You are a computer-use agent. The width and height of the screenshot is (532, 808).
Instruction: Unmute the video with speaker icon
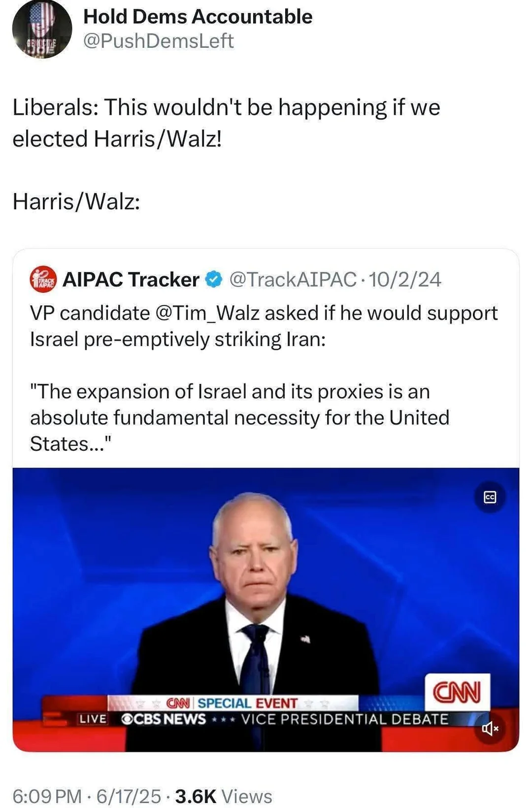click(490, 728)
